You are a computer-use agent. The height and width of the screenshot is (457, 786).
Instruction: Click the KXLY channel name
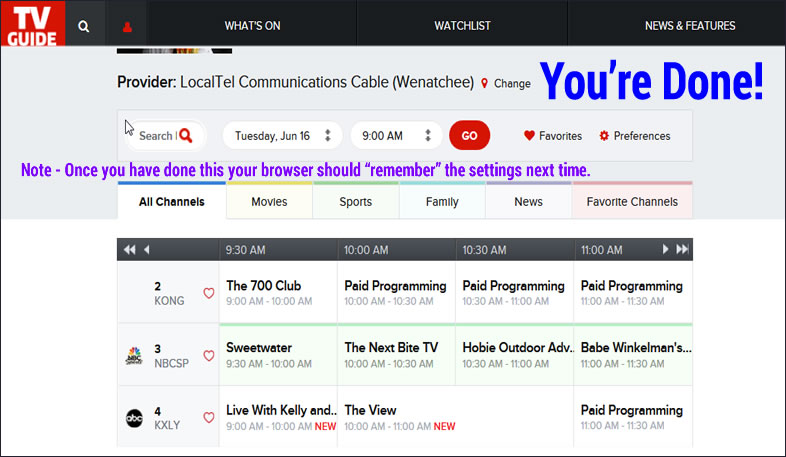tap(167, 425)
